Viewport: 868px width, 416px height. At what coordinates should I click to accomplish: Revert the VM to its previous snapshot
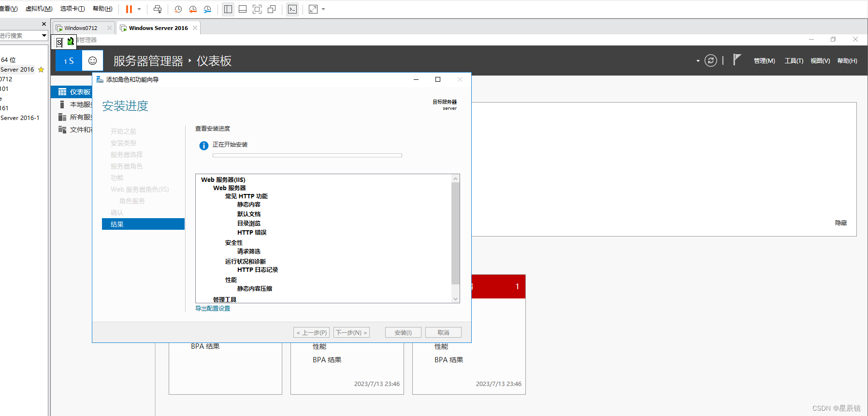193,9
